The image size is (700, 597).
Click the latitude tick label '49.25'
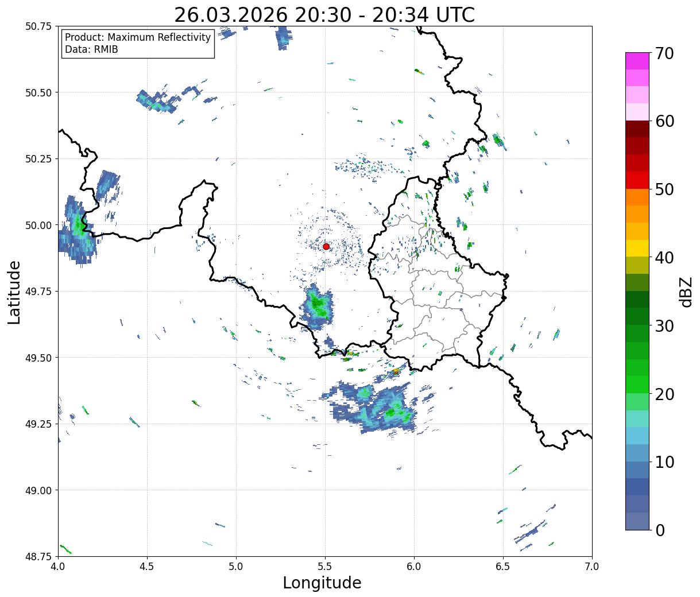[x=38, y=424]
